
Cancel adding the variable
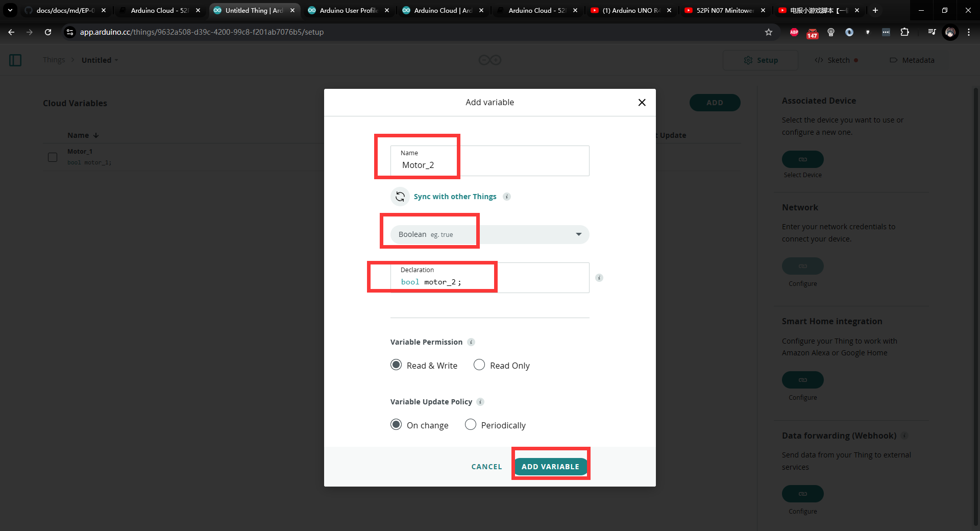(x=486, y=467)
